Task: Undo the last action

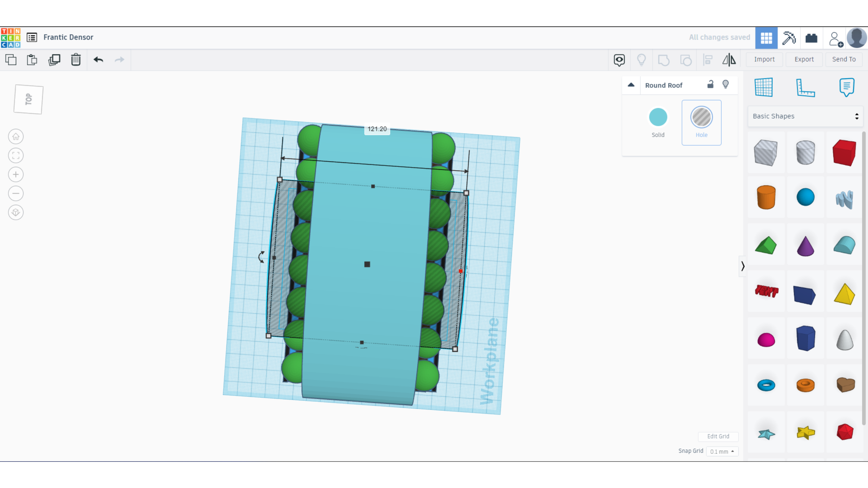Action: [x=98, y=60]
